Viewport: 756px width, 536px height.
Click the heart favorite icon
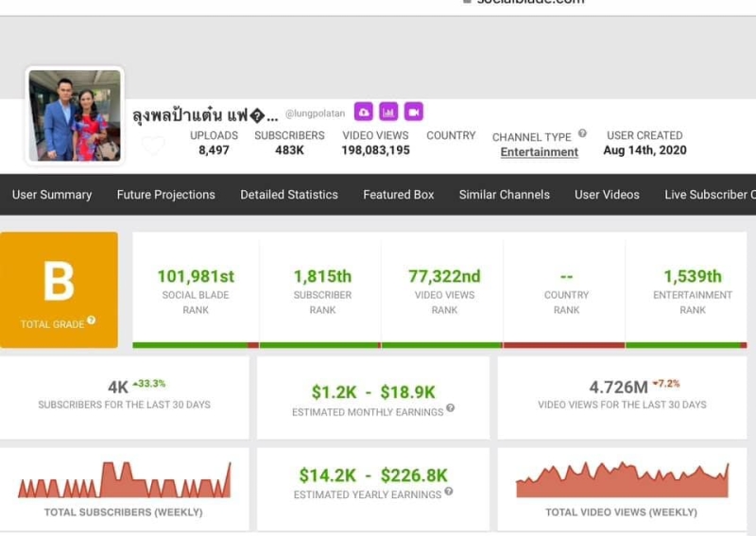(153, 145)
